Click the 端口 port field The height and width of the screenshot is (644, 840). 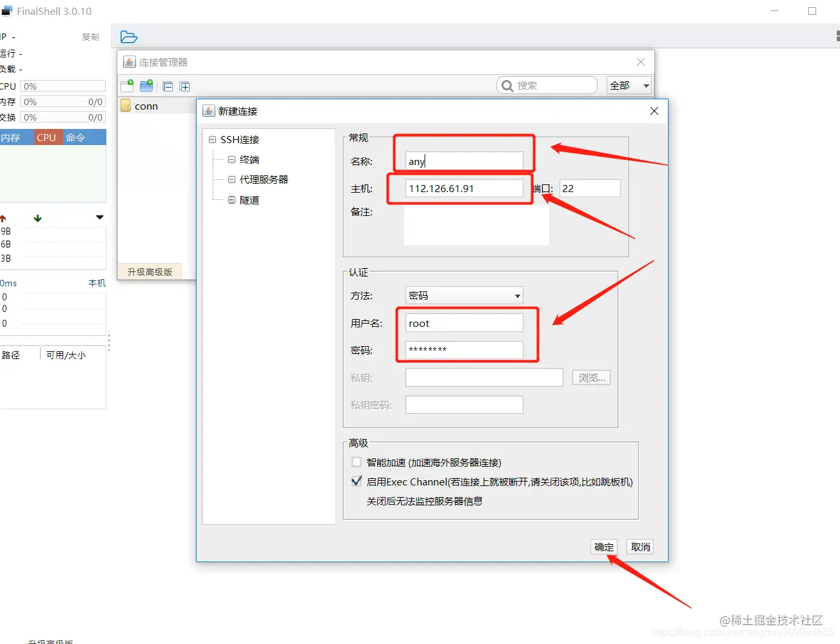[x=590, y=188]
